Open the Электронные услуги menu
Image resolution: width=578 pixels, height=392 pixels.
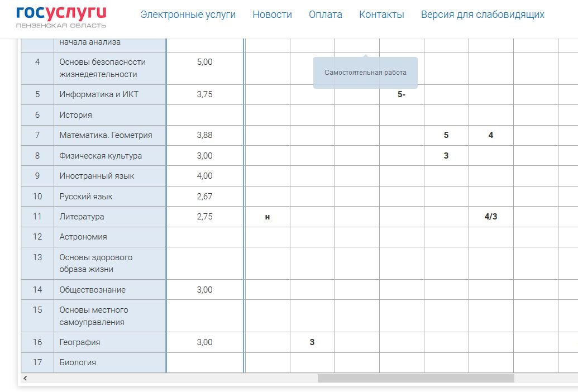point(188,15)
